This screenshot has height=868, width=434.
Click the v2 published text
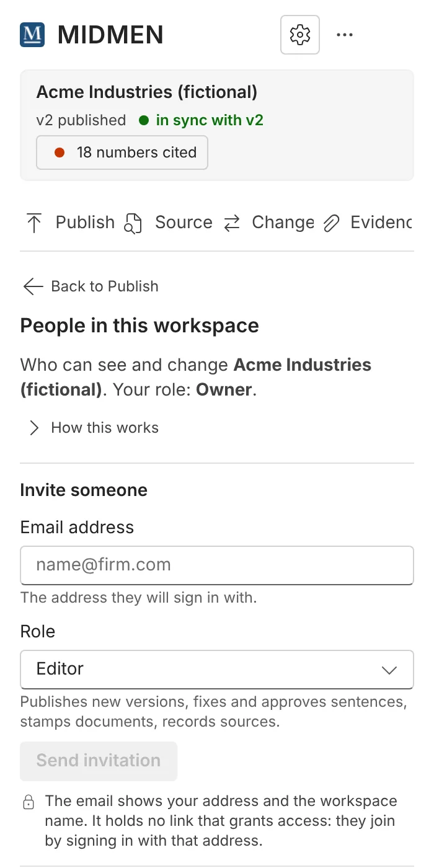pos(81,120)
